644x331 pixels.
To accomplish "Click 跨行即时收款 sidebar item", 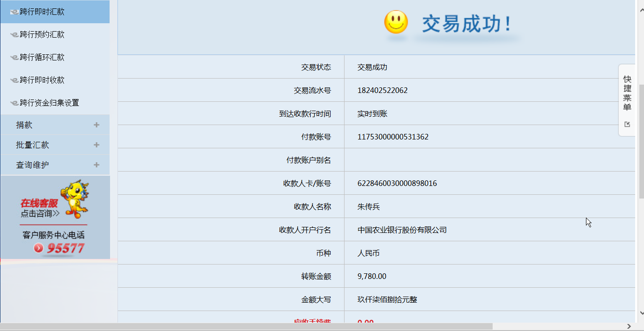I will (x=42, y=80).
